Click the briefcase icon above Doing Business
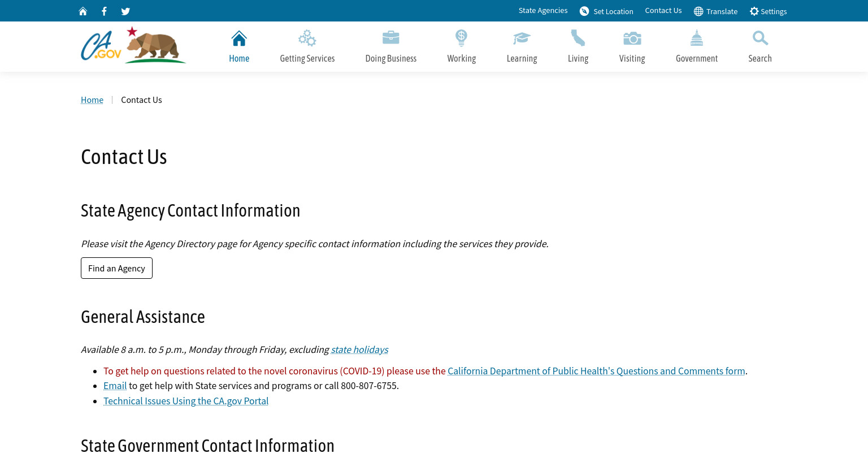 [x=391, y=38]
